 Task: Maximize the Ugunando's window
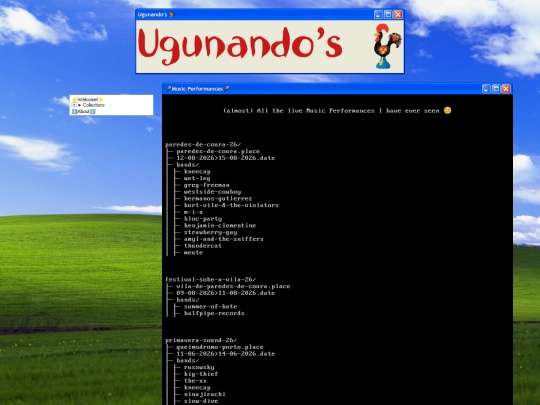pos(388,14)
